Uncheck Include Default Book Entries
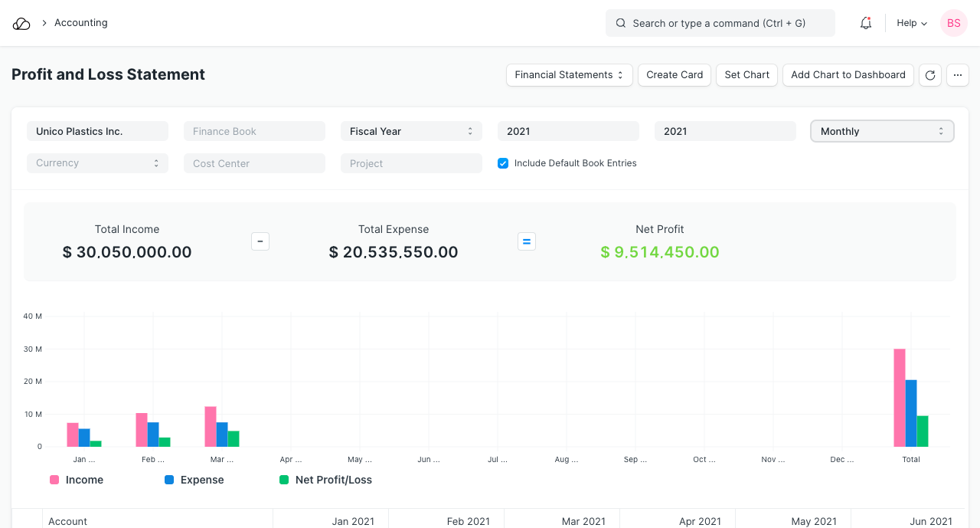The width and height of the screenshot is (980, 528). 503,163
